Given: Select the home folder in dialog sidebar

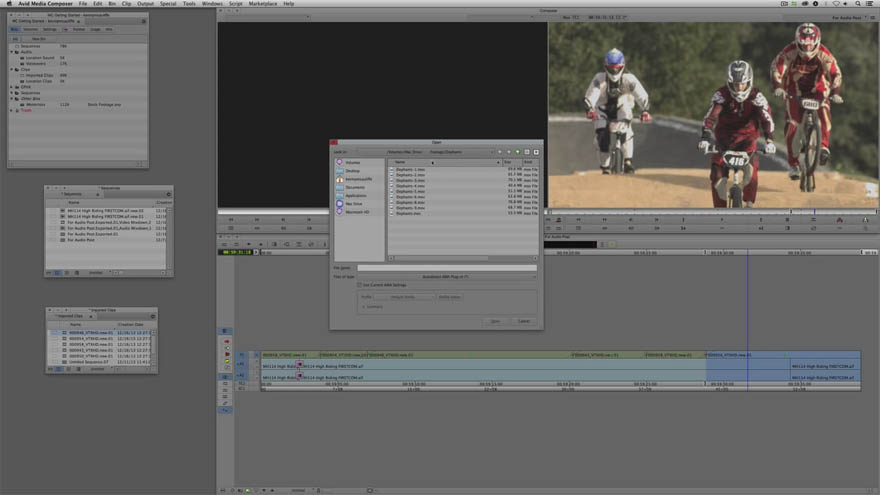Looking at the screenshot, I should (x=358, y=179).
